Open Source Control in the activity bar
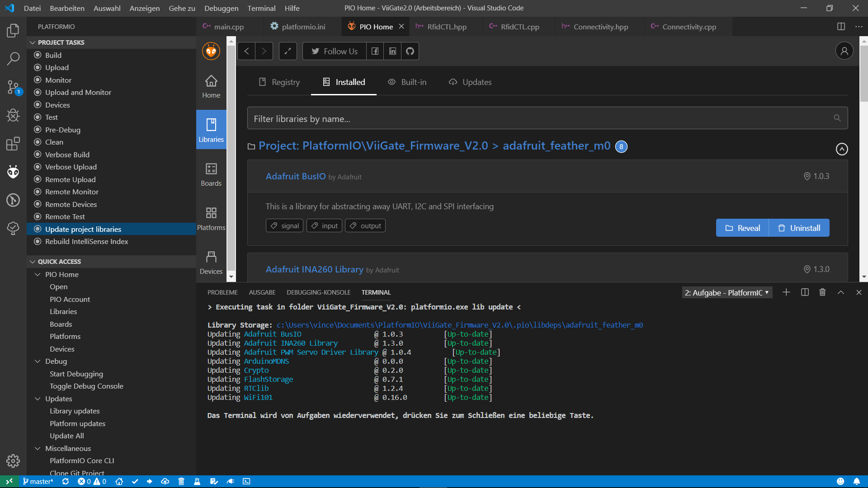Viewport: 868px width, 488px height. (13, 87)
